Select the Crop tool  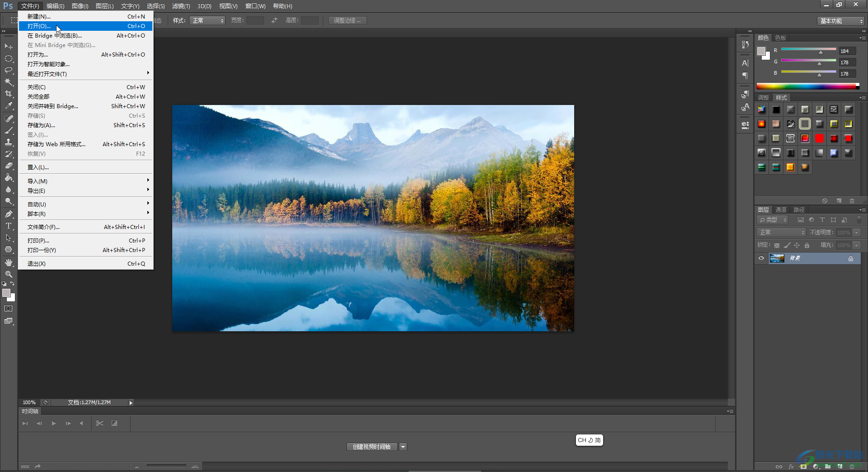pyautogui.click(x=9, y=94)
